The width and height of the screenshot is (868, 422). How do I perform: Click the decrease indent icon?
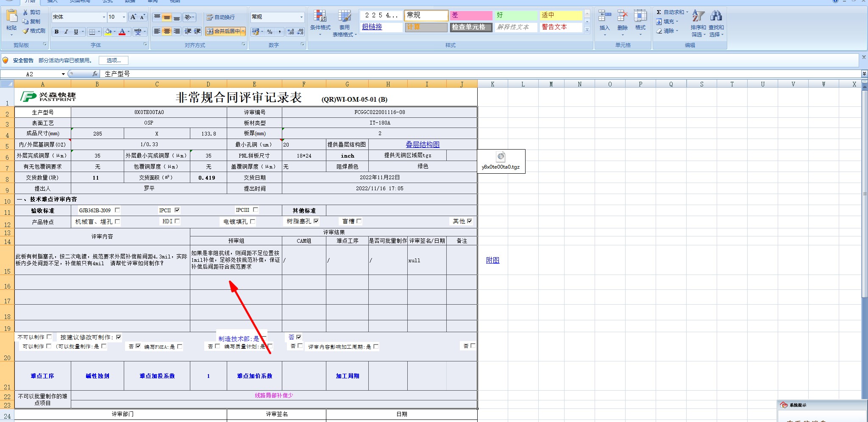(x=188, y=31)
